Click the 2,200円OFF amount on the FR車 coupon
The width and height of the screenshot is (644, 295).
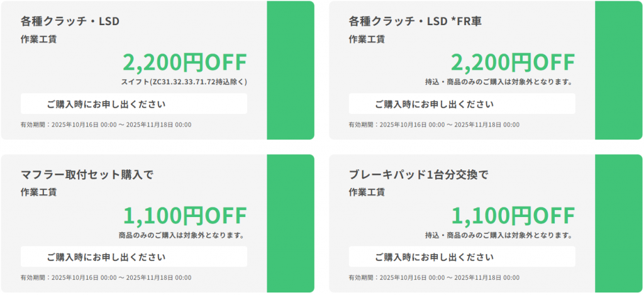point(513,62)
